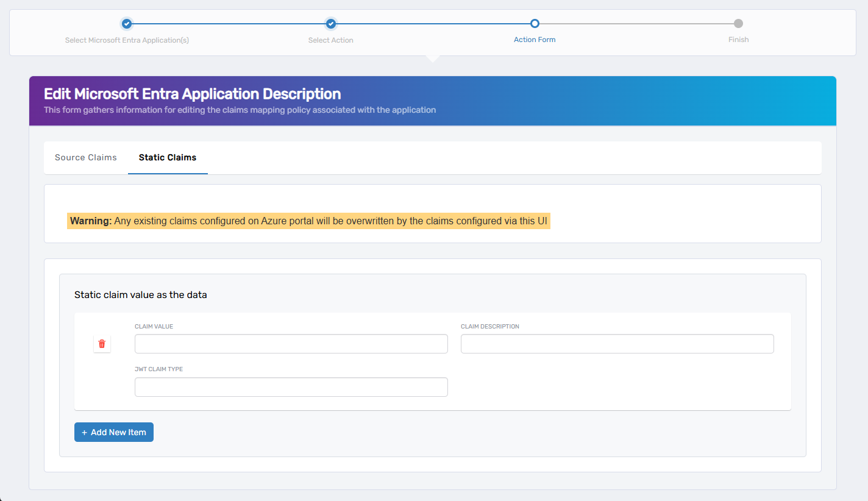Click the plus icon inside Add New Item
Image resolution: width=868 pixels, height=501 pixels.
[84, 432]
